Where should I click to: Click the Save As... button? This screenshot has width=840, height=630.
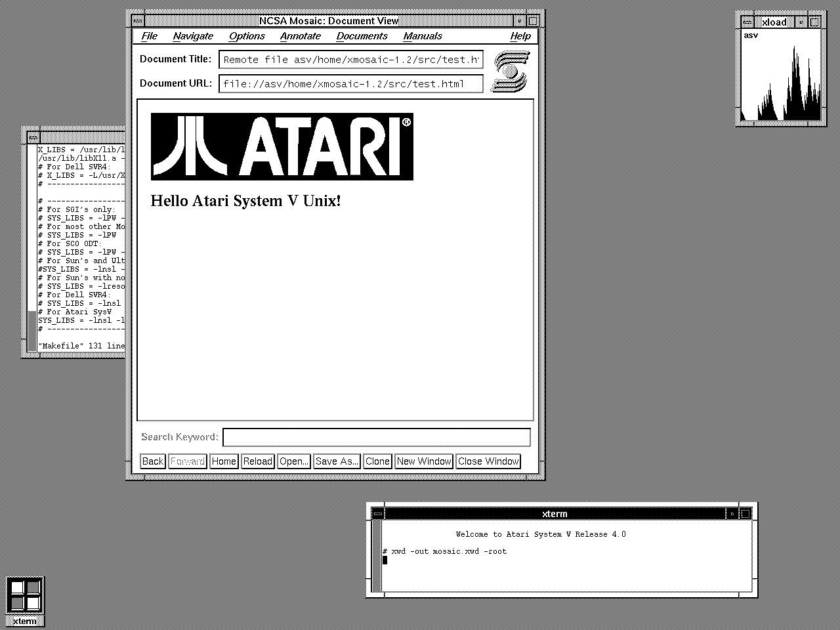[337, 461]
